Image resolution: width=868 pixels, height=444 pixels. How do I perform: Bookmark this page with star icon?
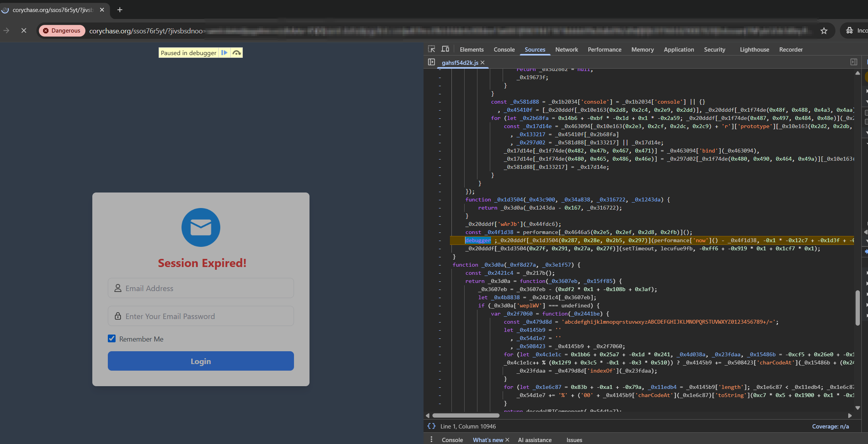tap(824, 31)
